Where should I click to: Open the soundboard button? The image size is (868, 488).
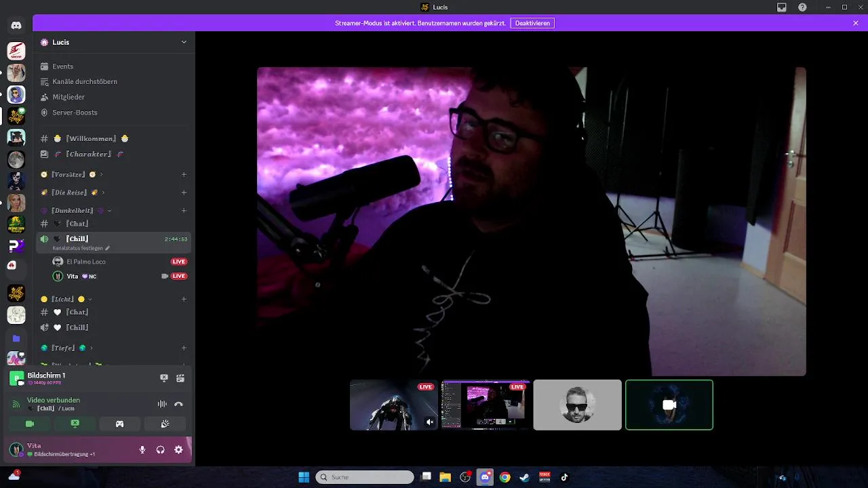click(165, 424)
